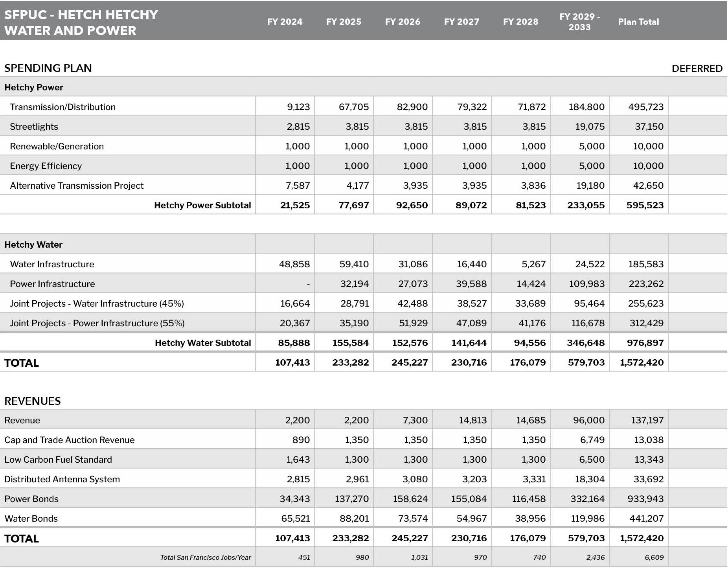
Task: Select Water Bonds FY 2026 value 73,574
Action: pyautogui.click(x=413, y=519)
